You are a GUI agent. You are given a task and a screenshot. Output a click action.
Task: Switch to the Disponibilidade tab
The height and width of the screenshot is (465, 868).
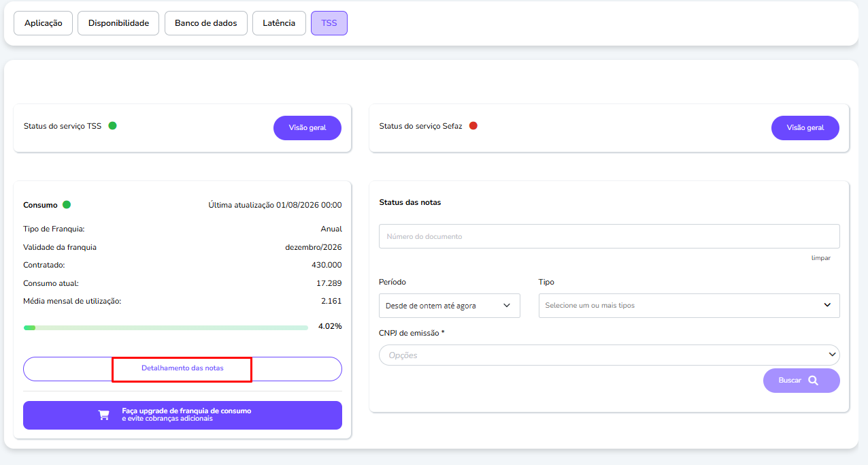[x=118, y=23]
